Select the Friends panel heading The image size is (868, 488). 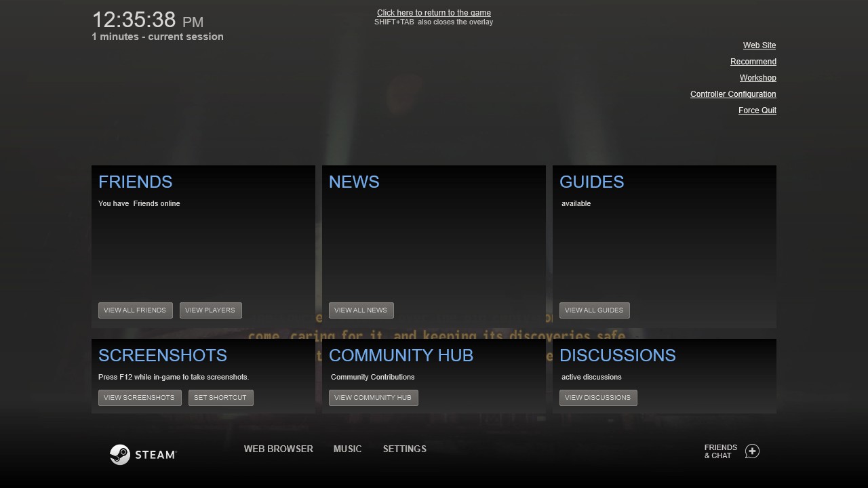coord(136,182)
